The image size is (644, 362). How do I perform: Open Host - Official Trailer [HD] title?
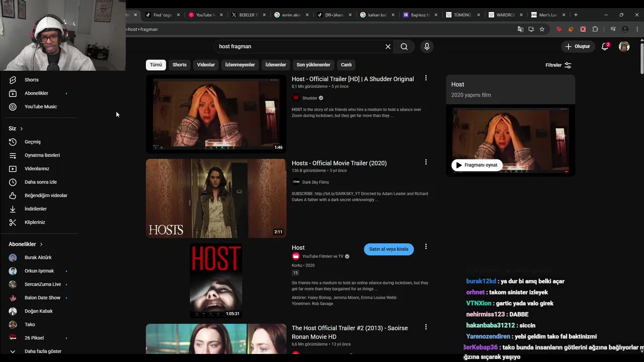(x=353, y=79)
